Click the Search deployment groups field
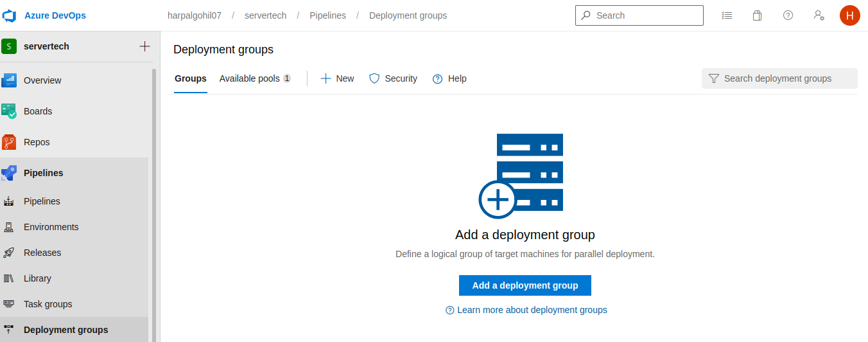Viewport: 868px width, 342px height. click(779, 78)
